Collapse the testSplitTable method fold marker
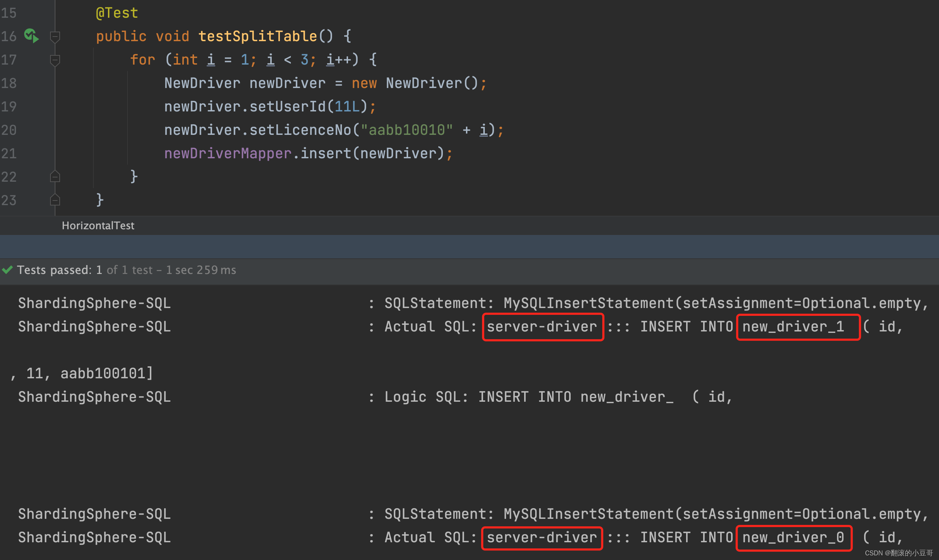This screenshot has height=560, width=939. coord(55,37)
